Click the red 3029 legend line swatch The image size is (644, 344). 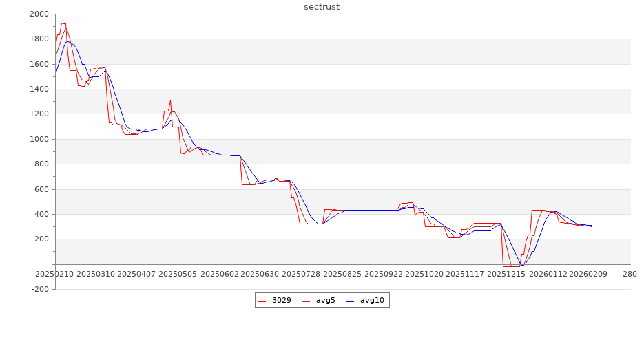point(262,301)
